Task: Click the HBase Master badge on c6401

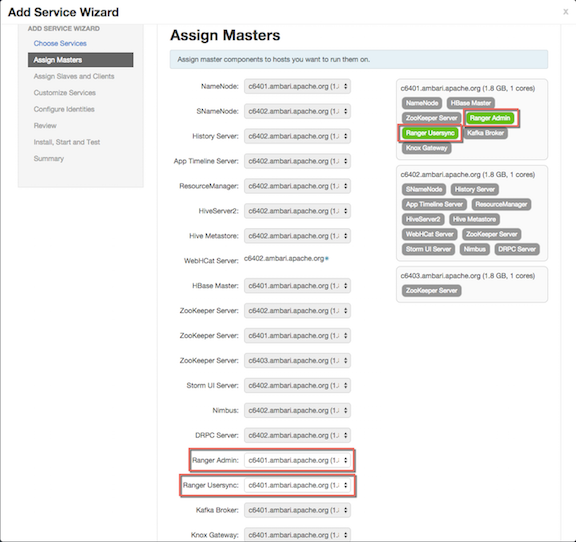Action: click(471, 103)
